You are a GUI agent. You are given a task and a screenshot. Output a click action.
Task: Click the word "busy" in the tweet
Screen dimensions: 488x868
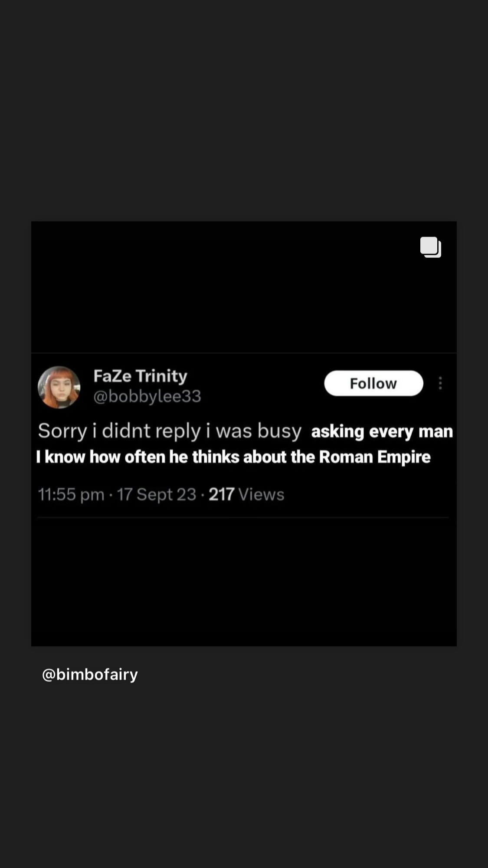pyautogui.click(x=279, y=431)
